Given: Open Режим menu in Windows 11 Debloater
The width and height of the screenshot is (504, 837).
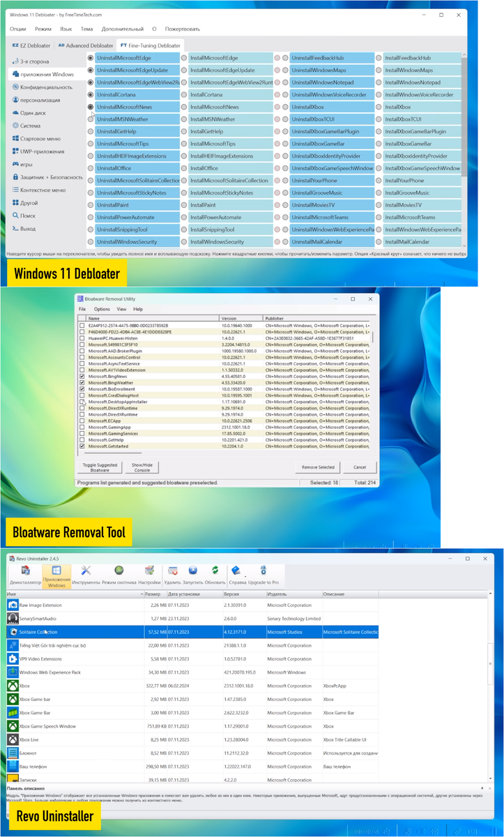Looking at the screenshot, I should click(43, 29).
